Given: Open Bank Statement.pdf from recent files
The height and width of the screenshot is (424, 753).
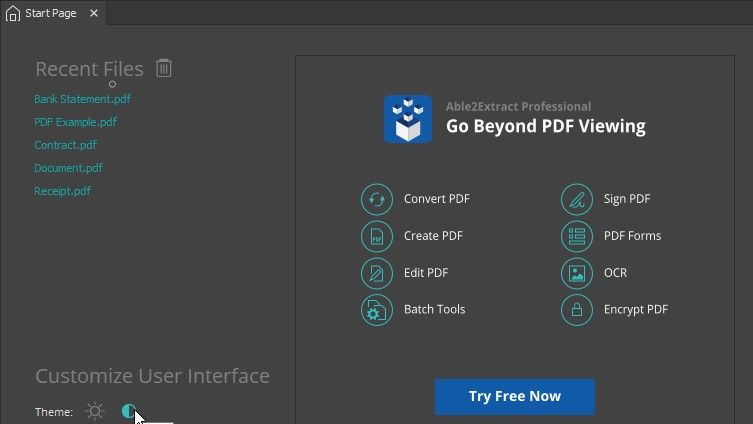Looking at the screenshot, I should pos(82,99).
